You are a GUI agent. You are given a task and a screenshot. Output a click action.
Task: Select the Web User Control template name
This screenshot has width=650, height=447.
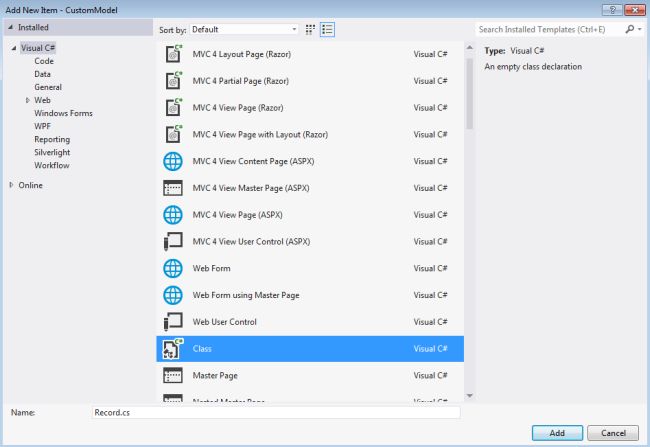click(224, 322)
